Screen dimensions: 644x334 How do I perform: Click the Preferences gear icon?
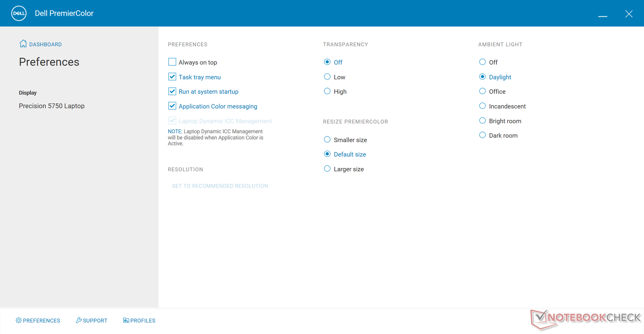click(x=18, y=320)
